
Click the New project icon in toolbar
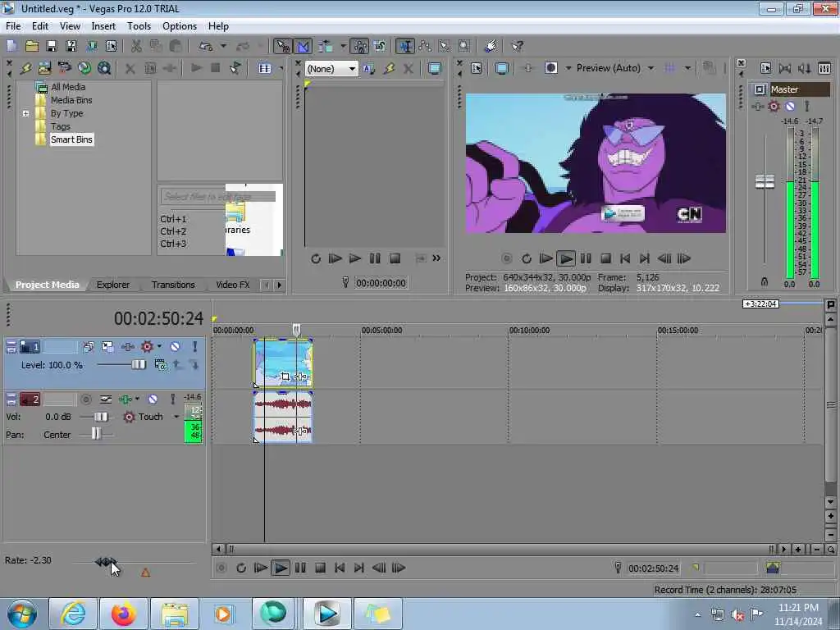click(x=11, y=46)
